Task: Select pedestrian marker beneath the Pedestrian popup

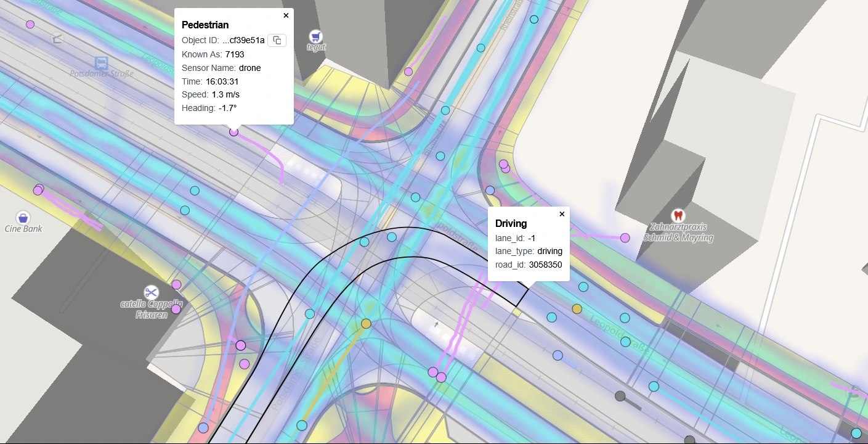Action: tap(233, 131)
